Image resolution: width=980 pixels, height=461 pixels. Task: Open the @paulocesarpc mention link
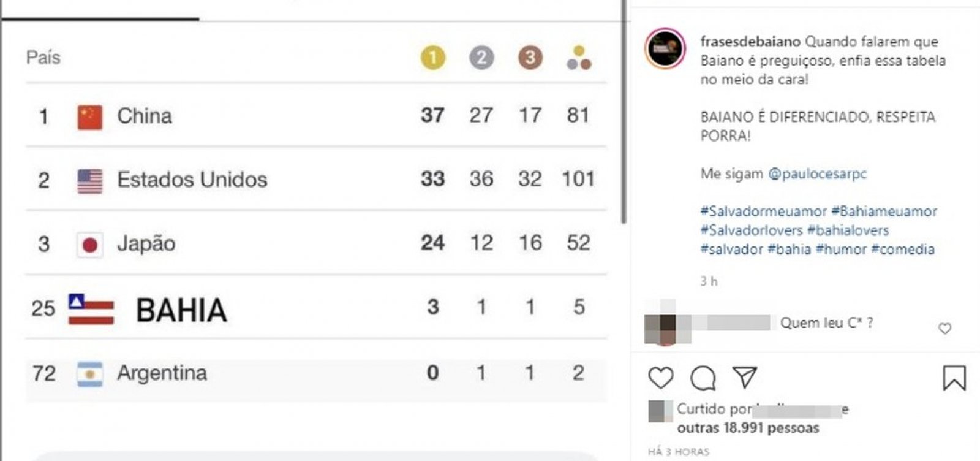click(818, 173)
